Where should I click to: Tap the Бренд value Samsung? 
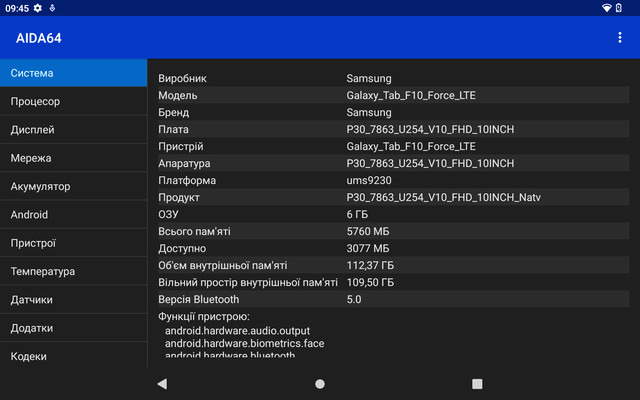[x=369, y=112]
